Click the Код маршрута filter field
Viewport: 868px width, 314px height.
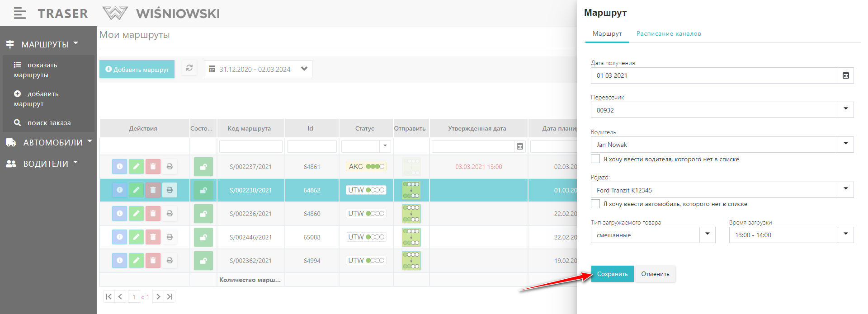(x=250, y=146)
